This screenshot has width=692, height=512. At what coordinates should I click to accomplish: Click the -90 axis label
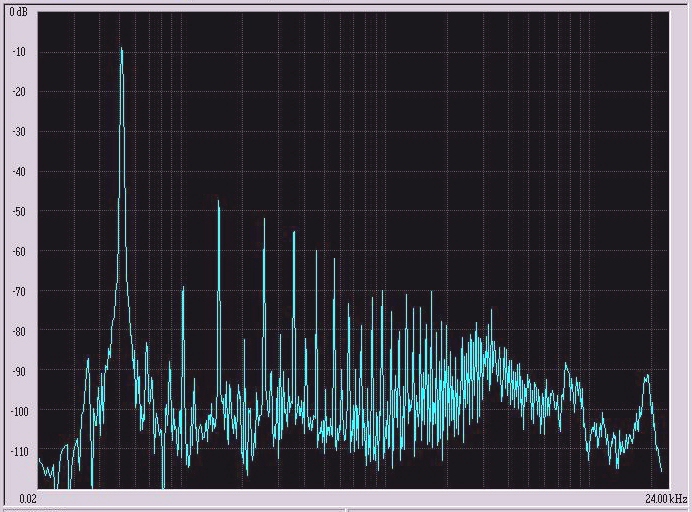pyautogui.click(x=20, y=372)
